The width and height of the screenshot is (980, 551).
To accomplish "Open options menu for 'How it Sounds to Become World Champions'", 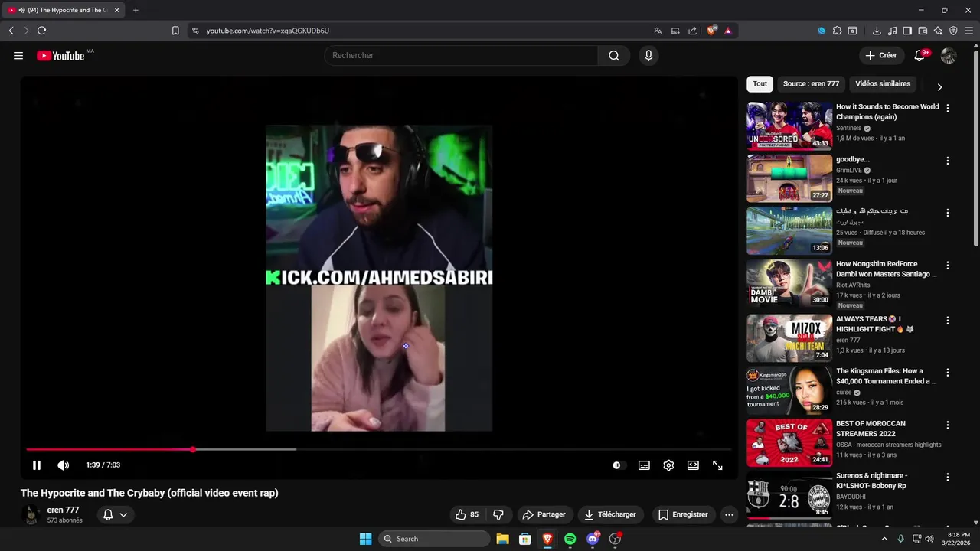I will pos(948,109).
